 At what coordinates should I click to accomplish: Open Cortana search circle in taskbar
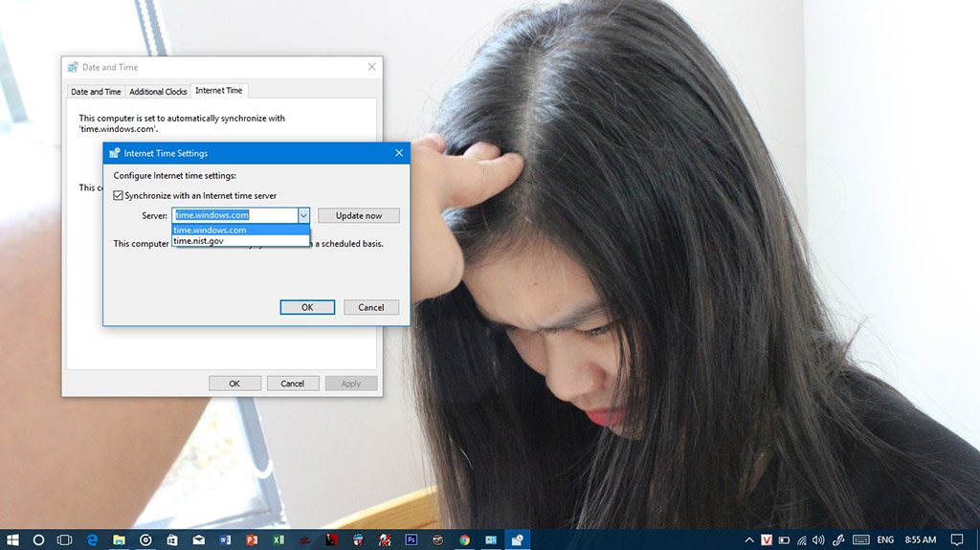38,540
